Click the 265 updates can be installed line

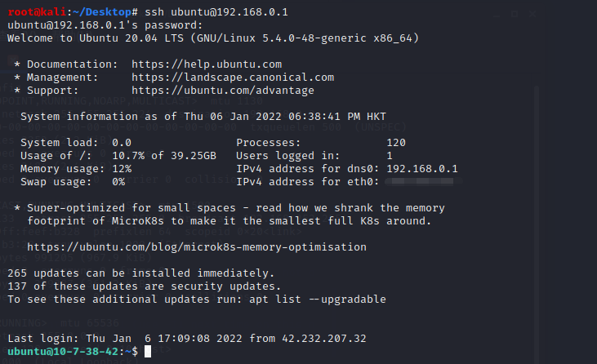[x=140, y=273]
